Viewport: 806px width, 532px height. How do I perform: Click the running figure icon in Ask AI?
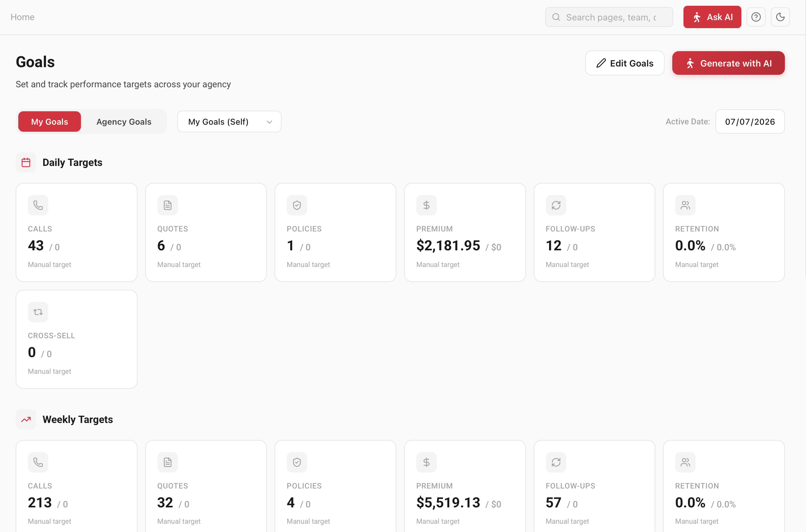coord(697,17)
